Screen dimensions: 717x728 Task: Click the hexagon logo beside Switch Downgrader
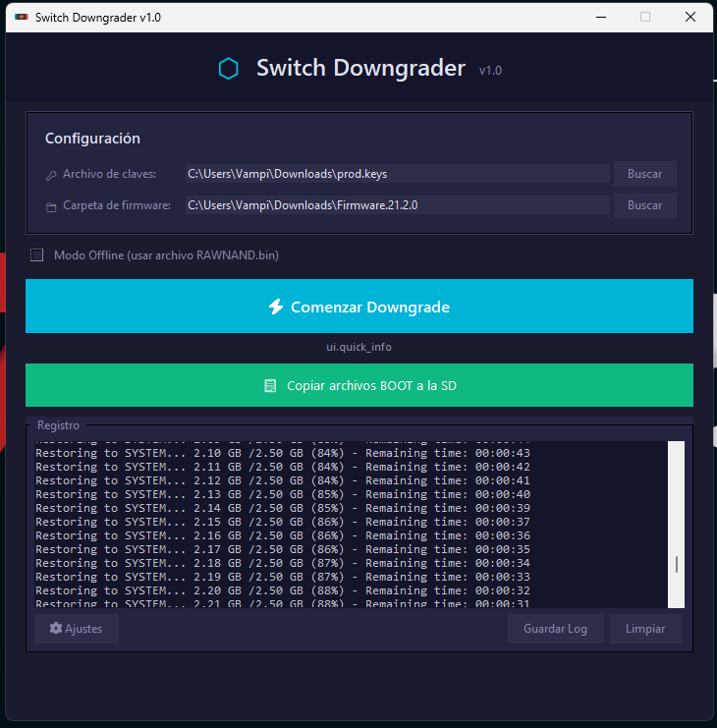[x=228, y=69]
